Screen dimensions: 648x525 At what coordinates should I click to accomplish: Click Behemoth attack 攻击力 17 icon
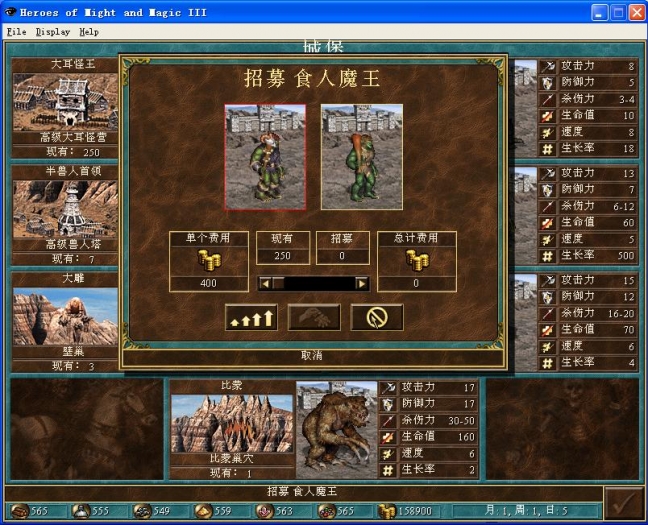388,388
